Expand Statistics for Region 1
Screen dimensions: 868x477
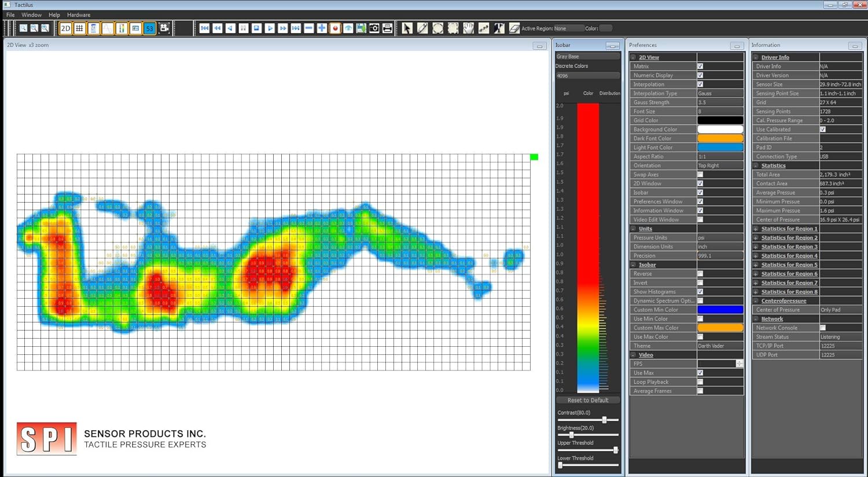pos(756,229)
